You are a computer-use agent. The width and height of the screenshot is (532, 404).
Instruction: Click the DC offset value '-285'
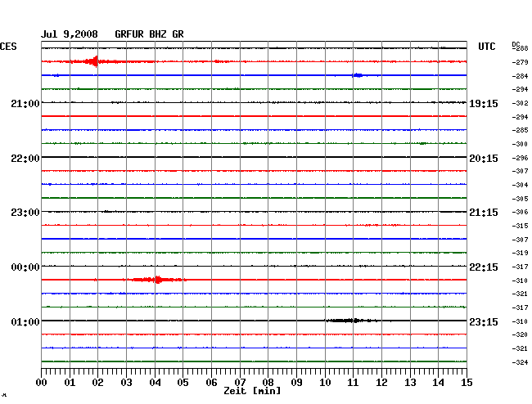(521, 130)
